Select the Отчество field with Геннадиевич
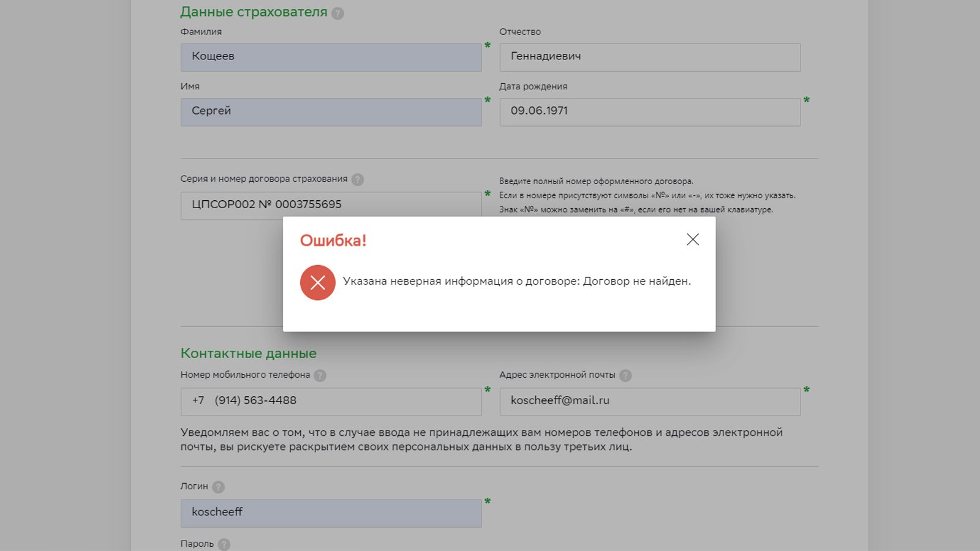The height and width of the screenshot is (551, 980). pyautogui.click(x=649, y=57)
